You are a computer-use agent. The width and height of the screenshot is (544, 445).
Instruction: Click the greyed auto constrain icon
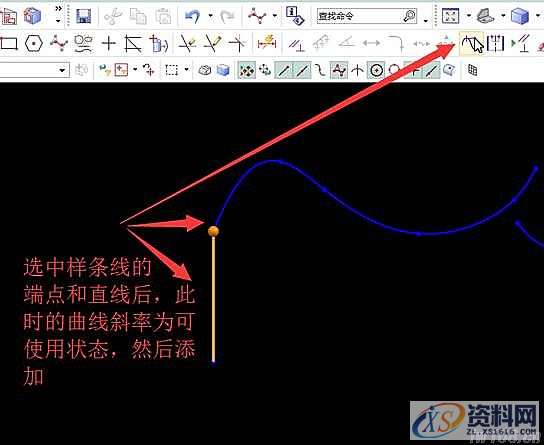tap(321, 43)
